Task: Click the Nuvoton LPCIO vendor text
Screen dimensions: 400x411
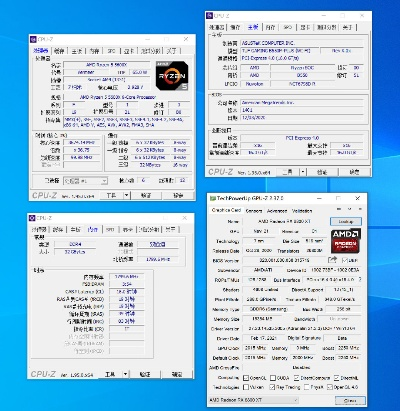Action: [x=254, y=84]
